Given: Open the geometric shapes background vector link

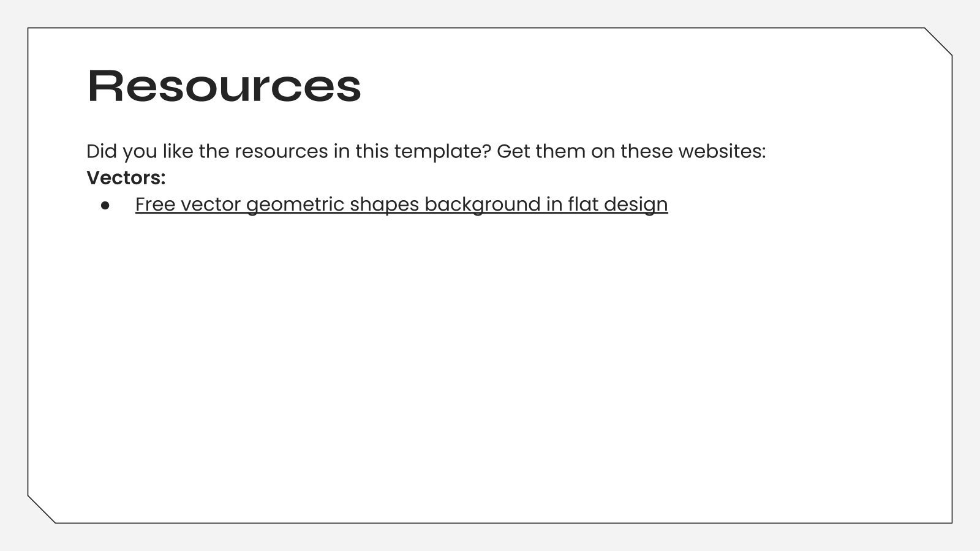Looking at the screenshot, I should point(401,204).
